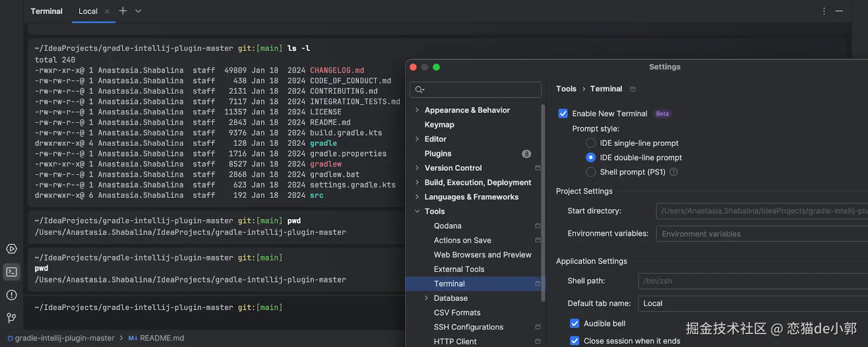
Task: Disable the Audible bell checkbox
Action: (x=575, y=324)
